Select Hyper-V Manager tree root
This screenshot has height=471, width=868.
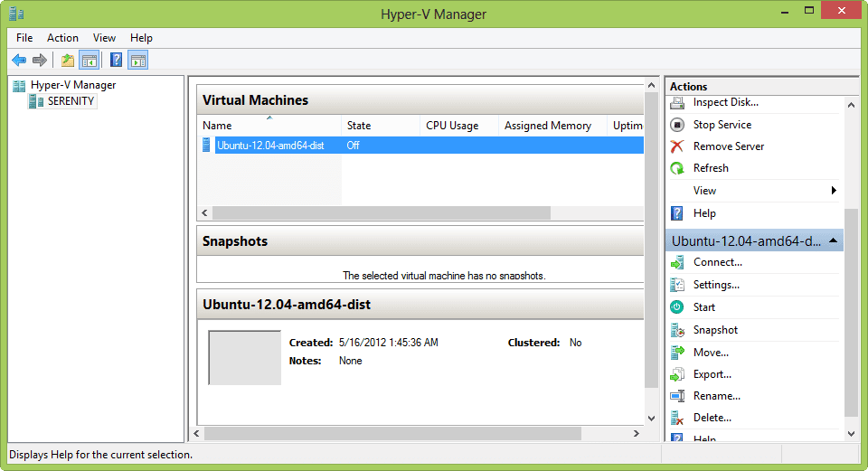[x=73, y=85]
